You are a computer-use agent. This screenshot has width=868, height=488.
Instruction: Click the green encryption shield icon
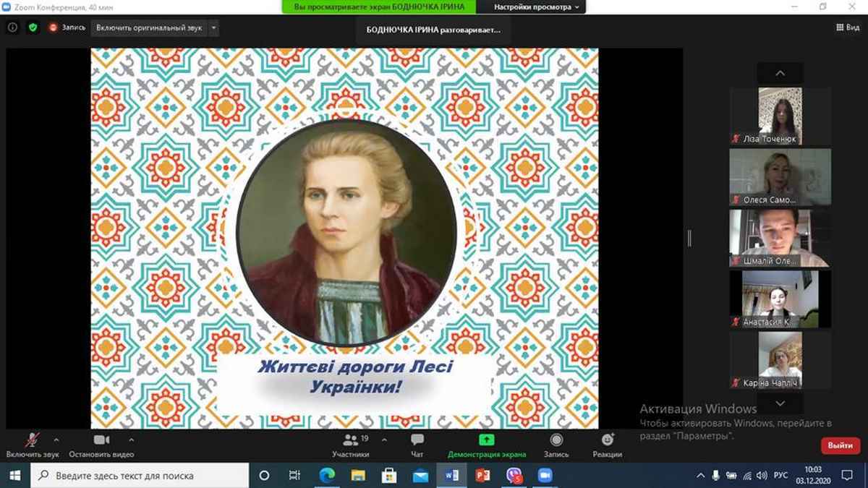point(33,27)
